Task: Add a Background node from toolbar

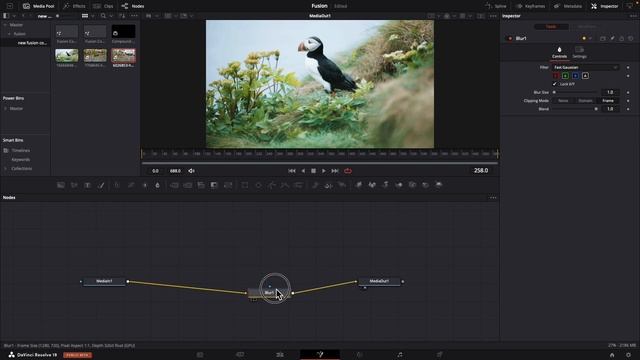Action: point(61,185)
